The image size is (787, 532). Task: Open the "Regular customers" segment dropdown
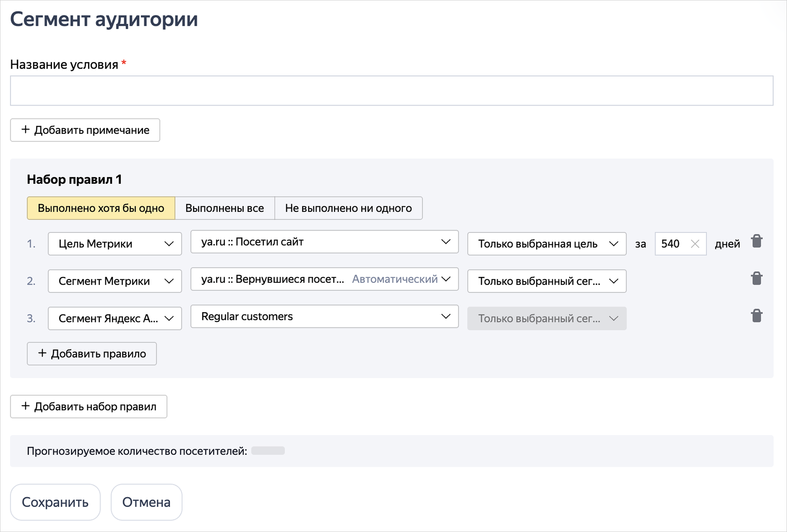click(324, 316)
